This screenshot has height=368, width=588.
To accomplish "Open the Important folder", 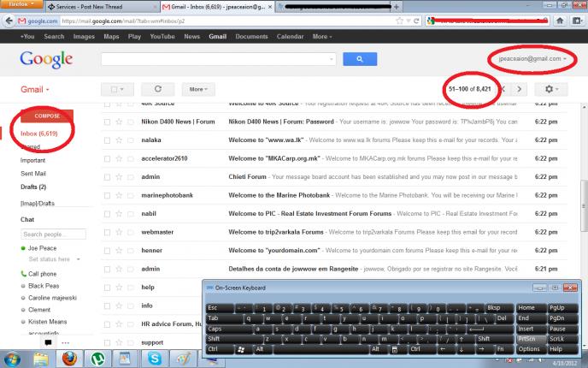I will 32,160.
